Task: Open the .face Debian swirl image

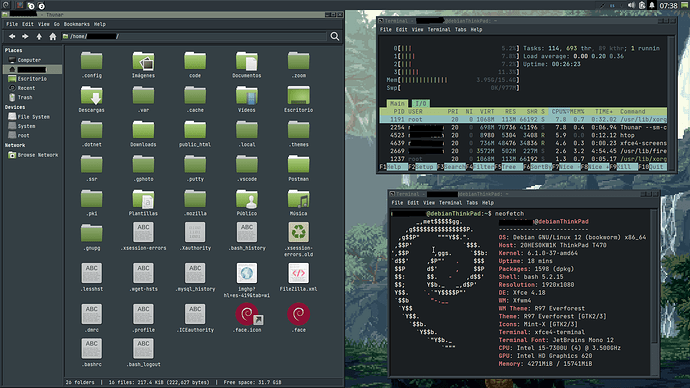Action: 298,314
